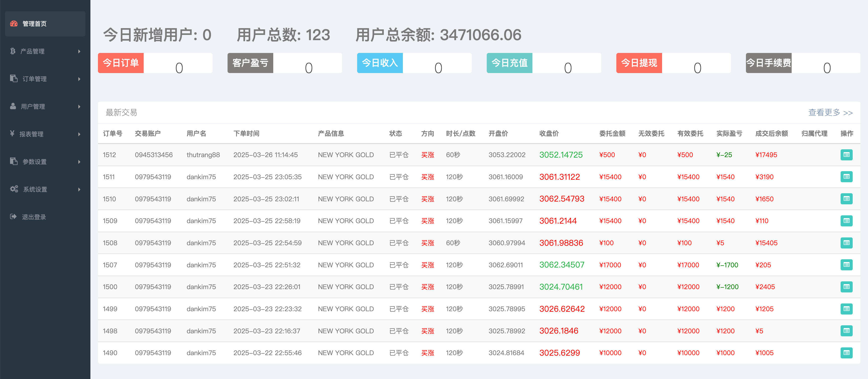Screen dimensions: 868x379
Task: Open the action icon for order 1507
Action: coord(847,265)
